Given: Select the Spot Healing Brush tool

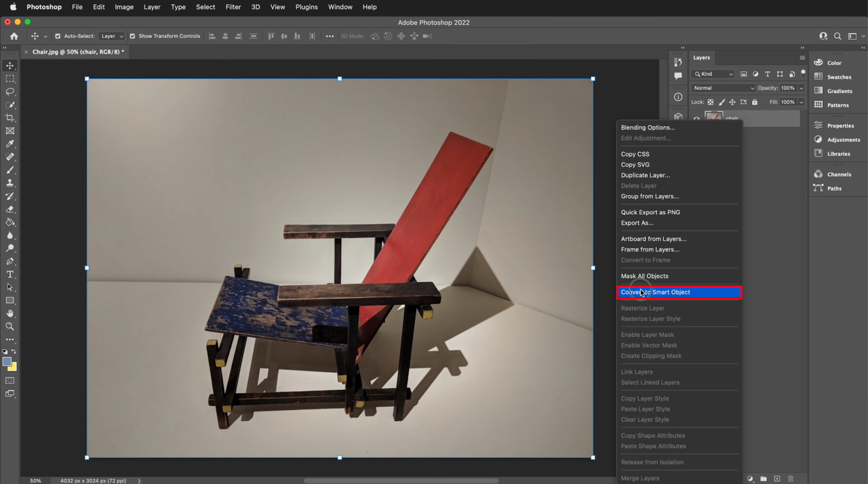Looking at the screenshot, I should pos(10,157).
